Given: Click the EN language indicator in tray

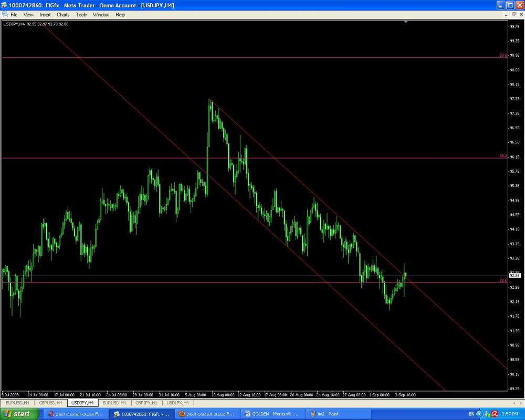Looking at the screenshot, I should [x=471, y=414].
